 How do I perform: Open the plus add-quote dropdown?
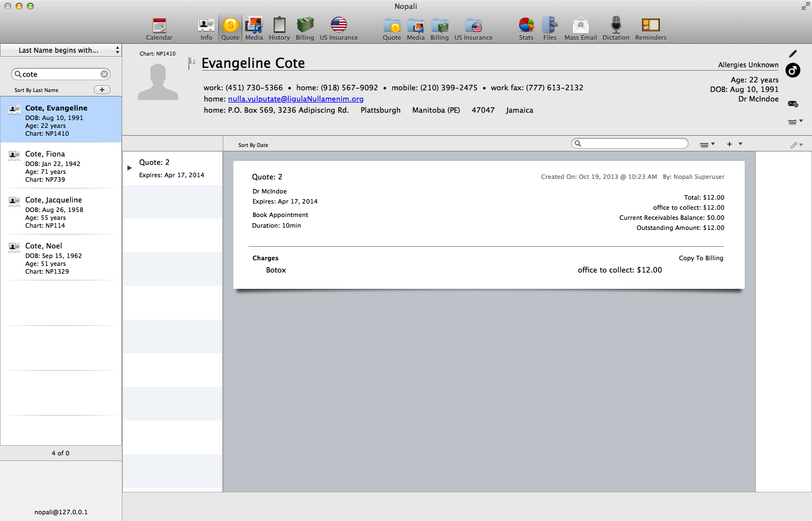point(734,144)
